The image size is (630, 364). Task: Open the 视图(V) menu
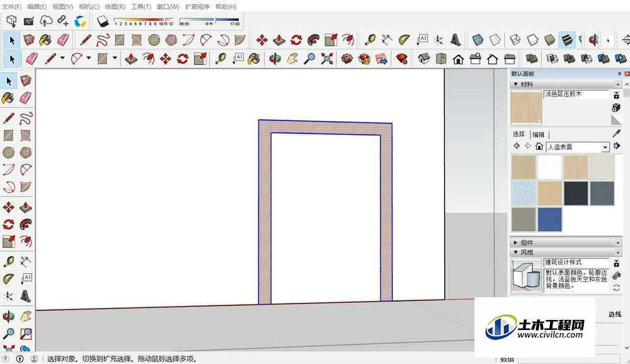(62, 7)
